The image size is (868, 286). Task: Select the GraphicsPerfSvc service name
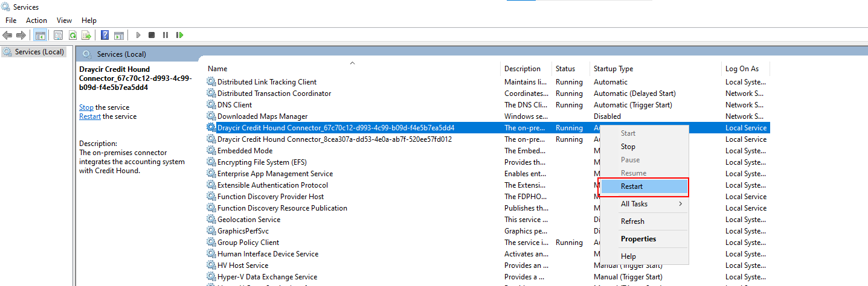pyautogui.click(x=243, y=231)
